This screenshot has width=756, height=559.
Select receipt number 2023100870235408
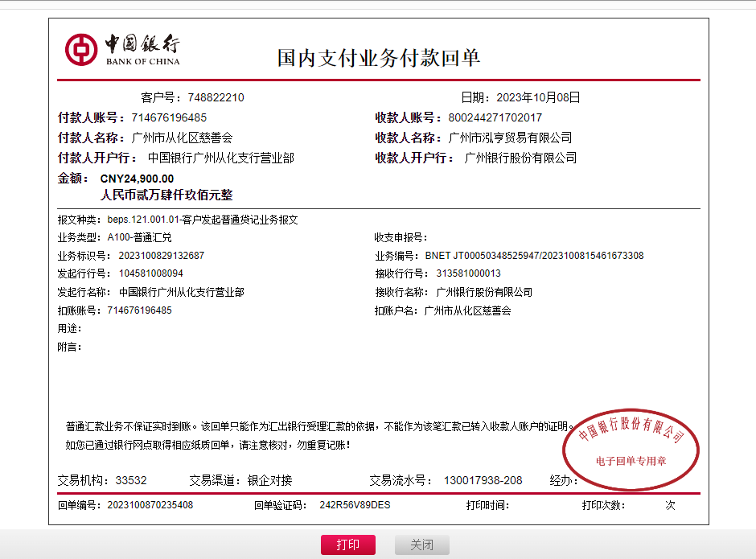point(150,505)
